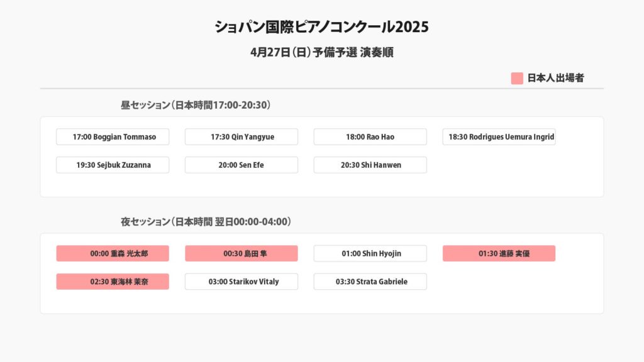
Task: Click the 00:00 重森 光太郎 slot
Action: pyautogui.click(x=113, y=254)
